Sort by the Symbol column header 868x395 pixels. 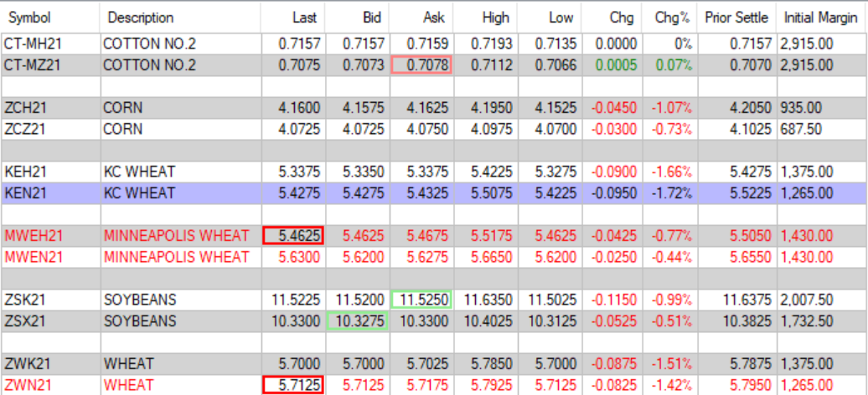click(x=49, y=18)
